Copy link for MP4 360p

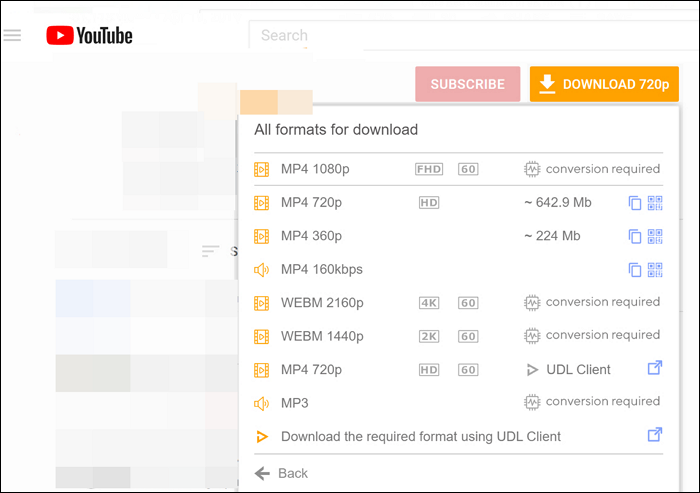point(635,237)
